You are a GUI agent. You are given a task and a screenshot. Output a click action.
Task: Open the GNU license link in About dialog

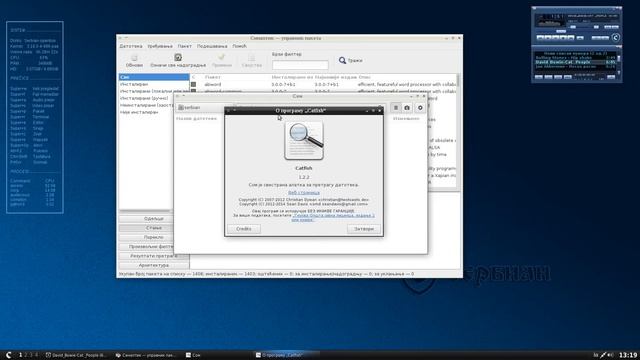pos(333,217)
